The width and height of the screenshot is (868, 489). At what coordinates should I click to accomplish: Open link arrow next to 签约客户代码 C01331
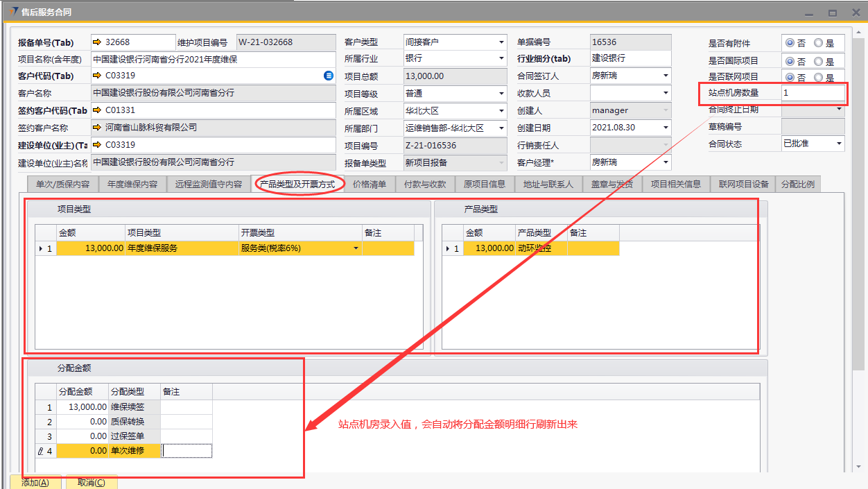96,110
